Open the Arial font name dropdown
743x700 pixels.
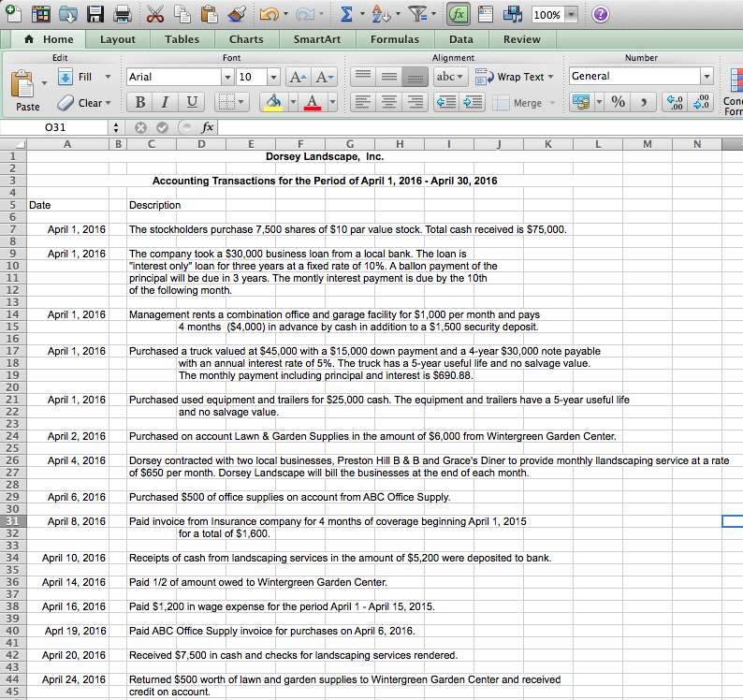228,77
